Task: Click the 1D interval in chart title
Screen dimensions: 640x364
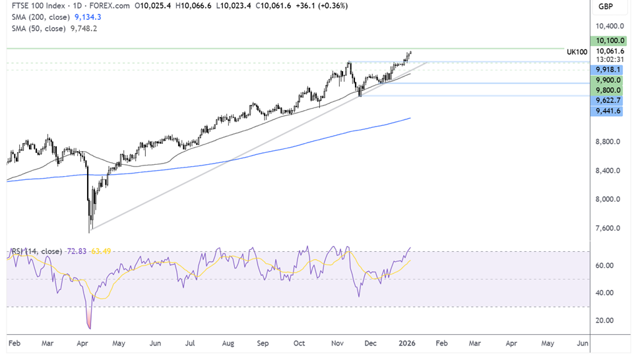Action: (79, 7)
